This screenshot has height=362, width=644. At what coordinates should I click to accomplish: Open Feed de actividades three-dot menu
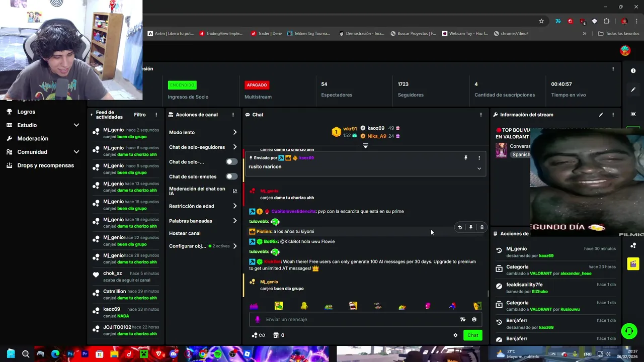pos(156,115)
